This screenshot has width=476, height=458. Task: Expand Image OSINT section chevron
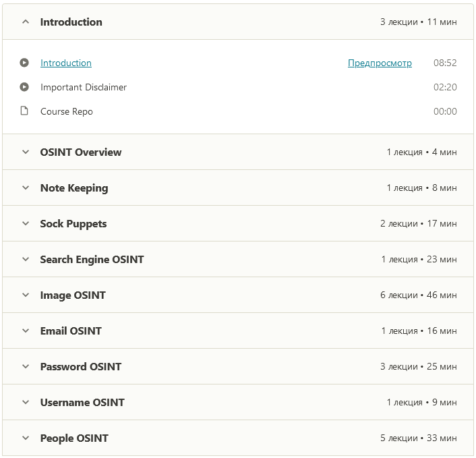pyautogui.click(x=26, y=295)
